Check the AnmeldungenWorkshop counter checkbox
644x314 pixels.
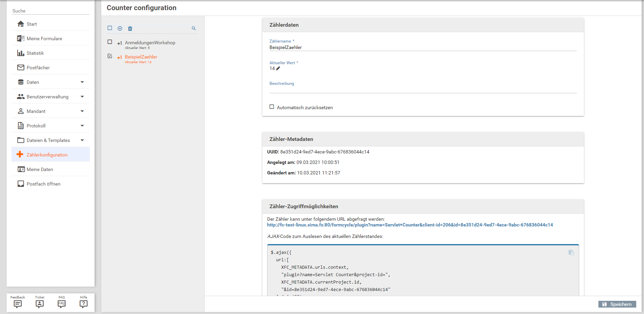(x=110, y=42)
